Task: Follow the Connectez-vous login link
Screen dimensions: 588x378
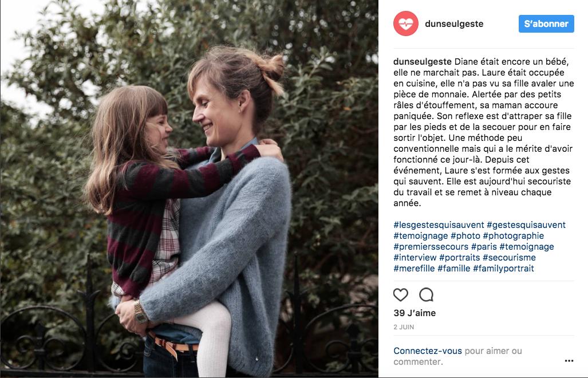Action: [428, 351]
